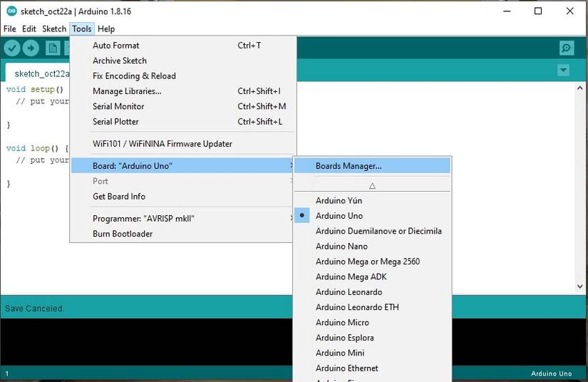Click the editor scrollbar down arrow

point(579,286)
